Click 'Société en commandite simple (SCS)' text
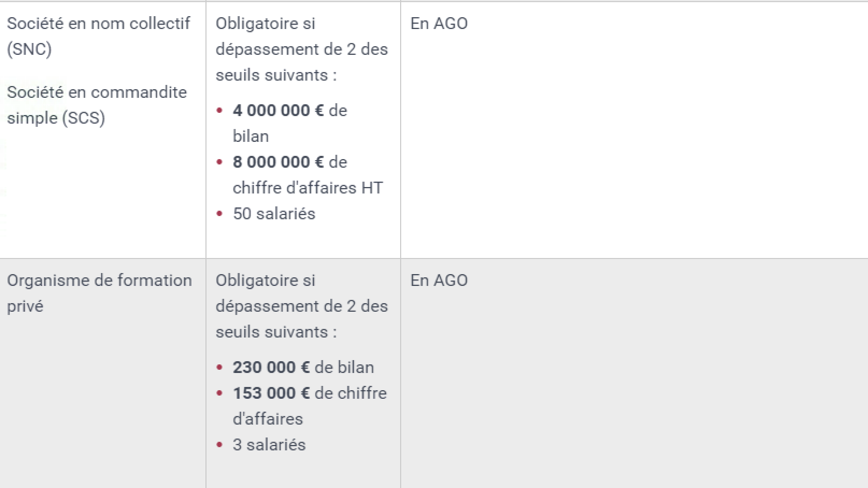Viewport: 868px width, 488px height. coord(97,105)
